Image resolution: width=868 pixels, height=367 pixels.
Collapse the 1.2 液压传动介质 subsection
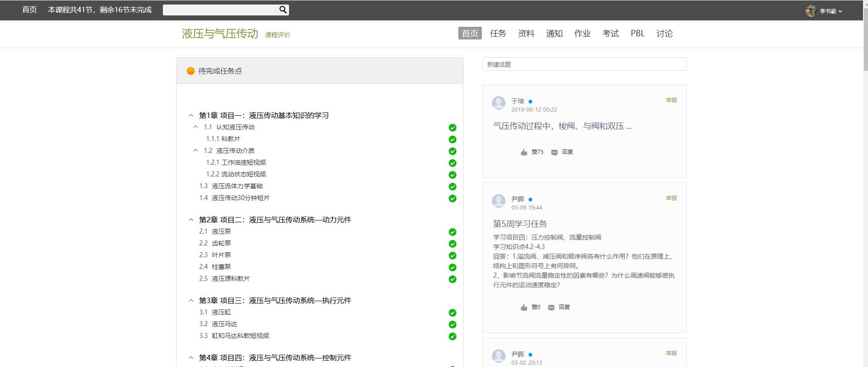tap(196, 151)
